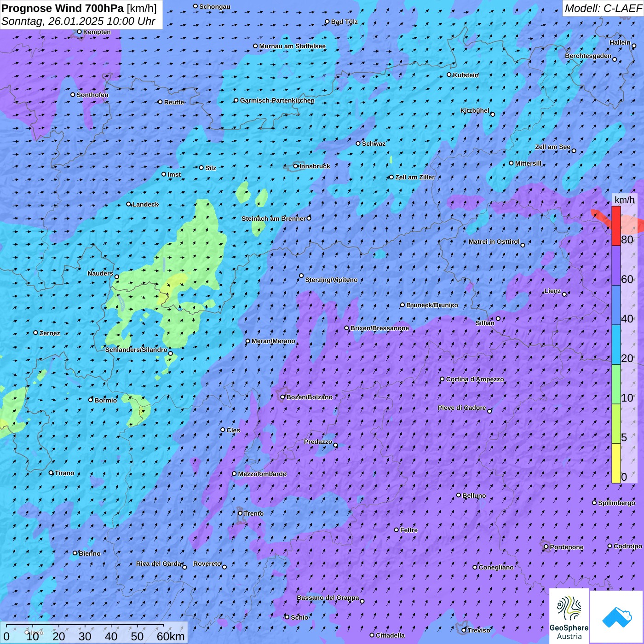Click the 'km/h' legend heading

coord(624,200)
